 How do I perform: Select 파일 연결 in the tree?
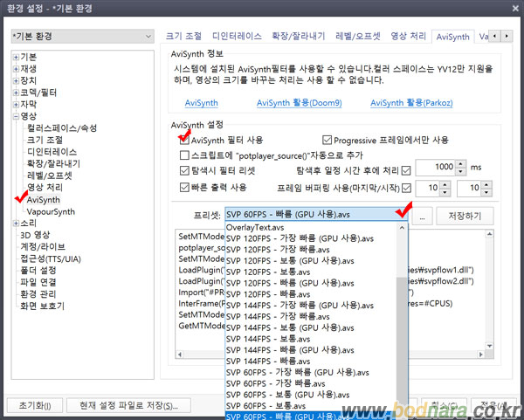click(38, 282)
